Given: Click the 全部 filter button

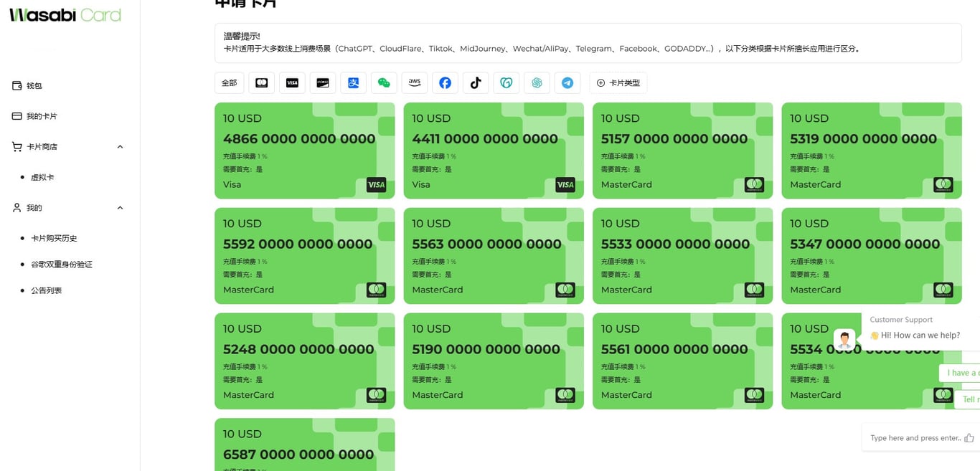Looking at the screenshot, I should pyautogui.click(x=230, y=83).
